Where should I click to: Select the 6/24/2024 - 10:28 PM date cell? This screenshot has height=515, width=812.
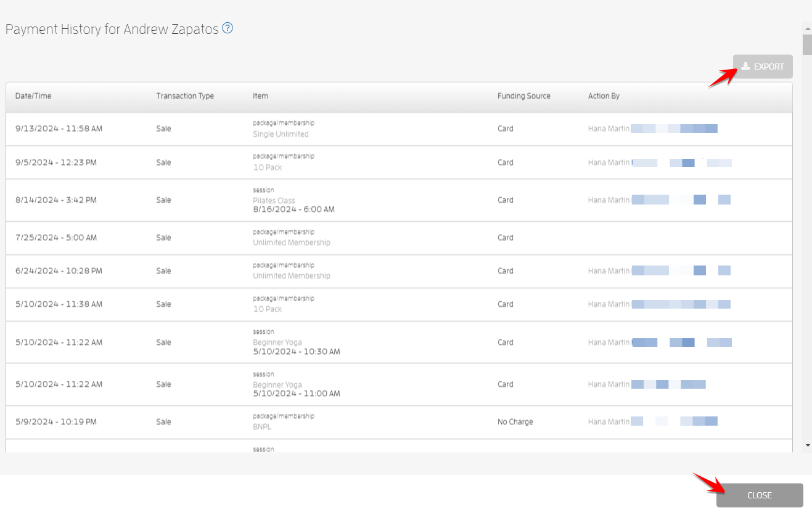tap(59, 271)
